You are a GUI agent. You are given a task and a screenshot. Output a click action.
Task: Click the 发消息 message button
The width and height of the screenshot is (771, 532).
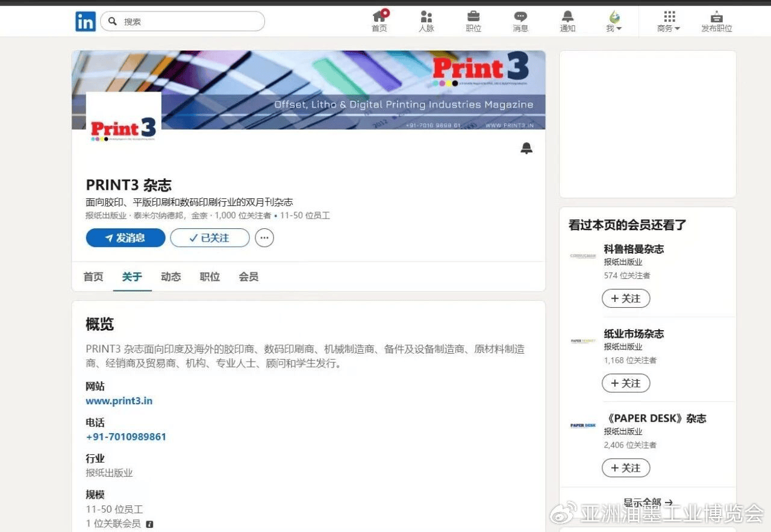tap(125, 238)
